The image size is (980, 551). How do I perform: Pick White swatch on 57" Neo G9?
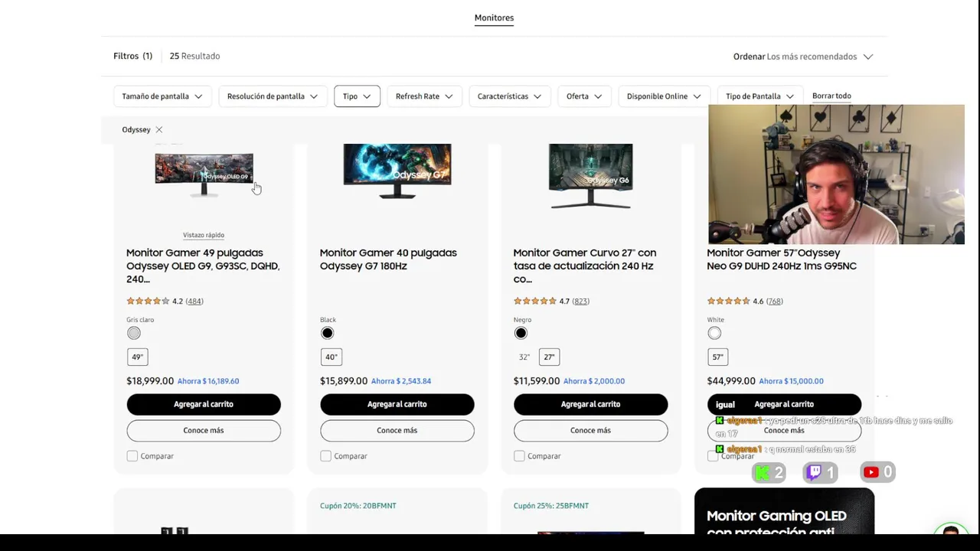coord(714,333)
